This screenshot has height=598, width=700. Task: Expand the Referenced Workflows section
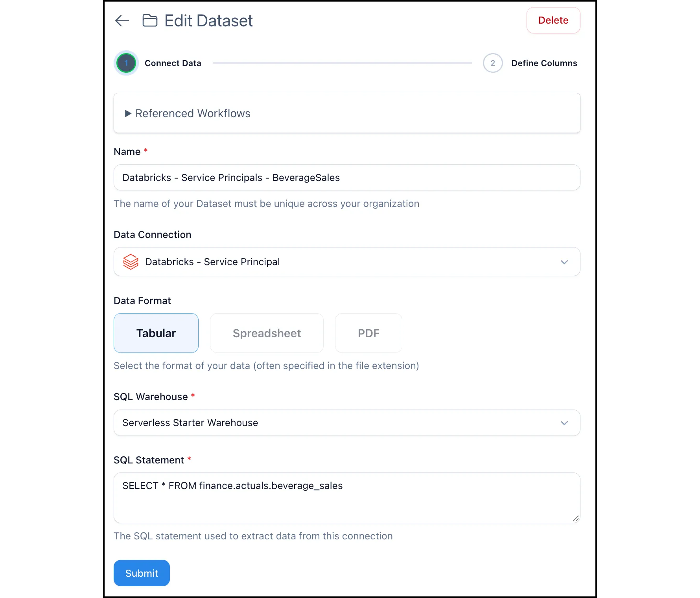point(347,113)
